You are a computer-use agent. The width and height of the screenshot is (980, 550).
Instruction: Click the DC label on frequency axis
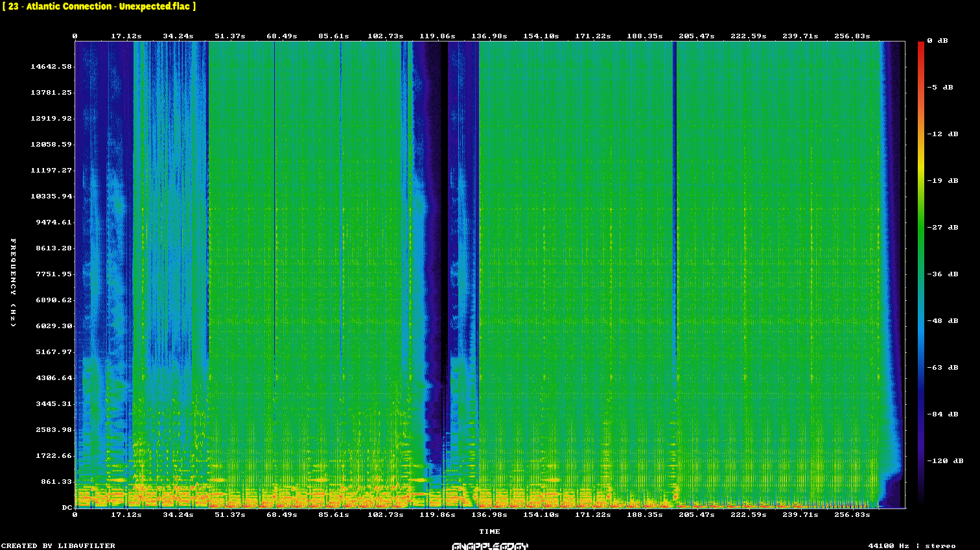tap(67, 508)
